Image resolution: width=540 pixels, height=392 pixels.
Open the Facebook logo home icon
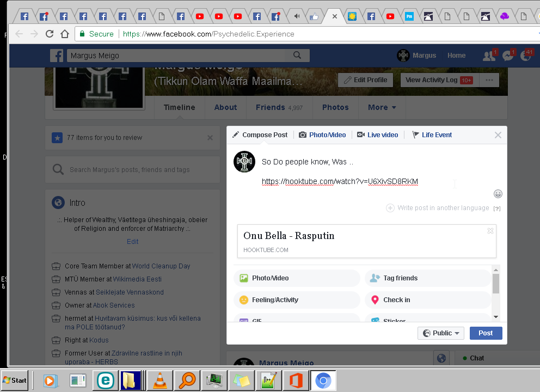[57, 56]
